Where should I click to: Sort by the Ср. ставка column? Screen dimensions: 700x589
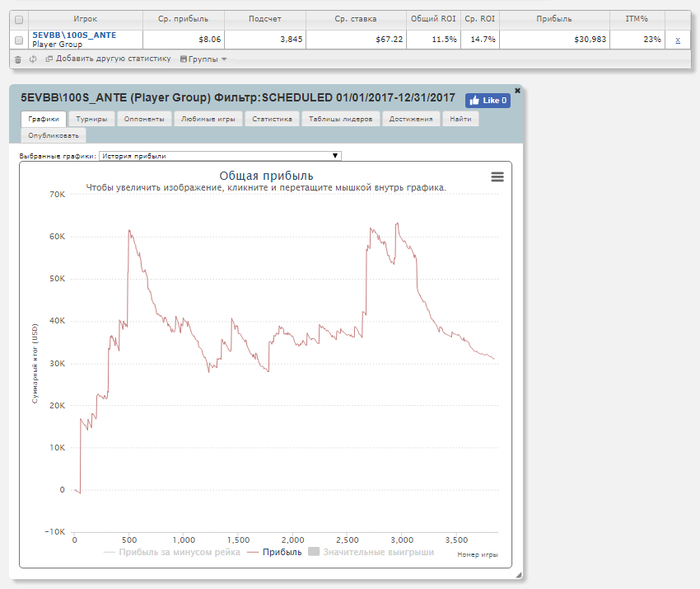[356, 19]
